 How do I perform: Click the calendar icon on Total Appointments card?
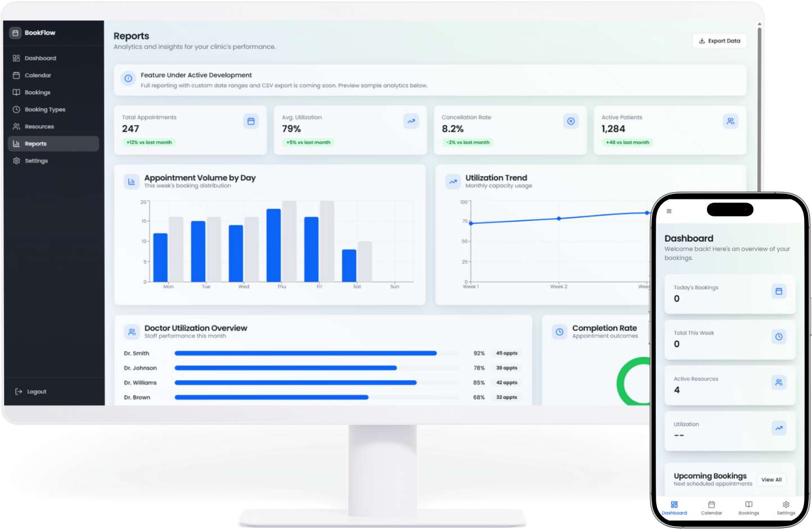(x=251, y=121)
